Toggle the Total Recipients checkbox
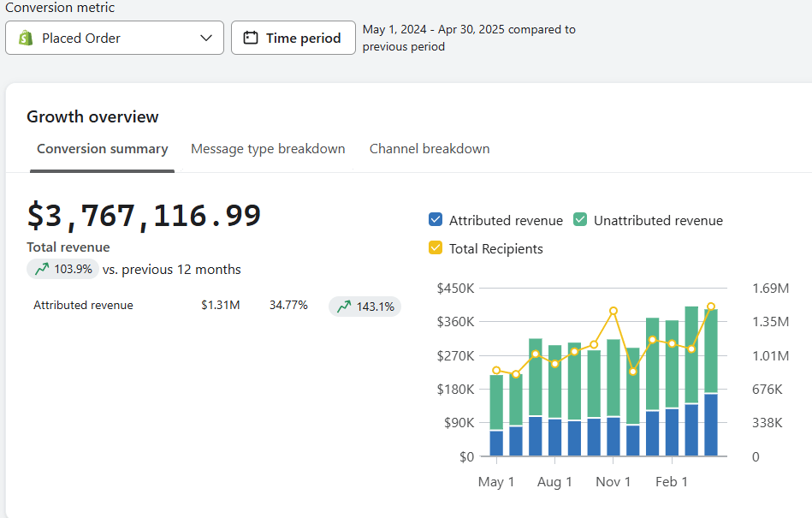 coord(436,248)
